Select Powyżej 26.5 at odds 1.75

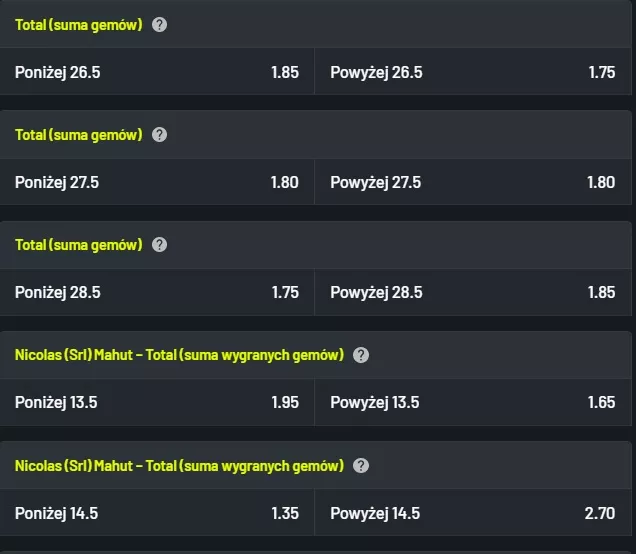473,72
